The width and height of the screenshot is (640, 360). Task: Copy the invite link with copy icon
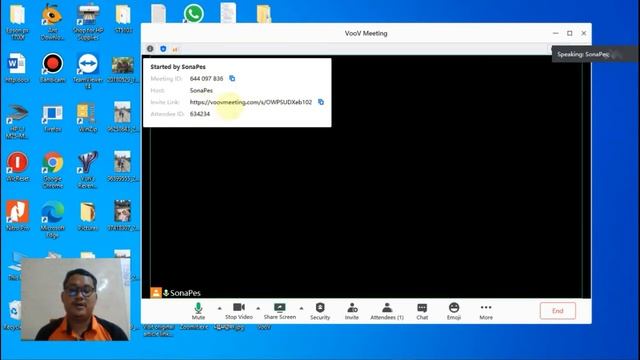[321, 102]
